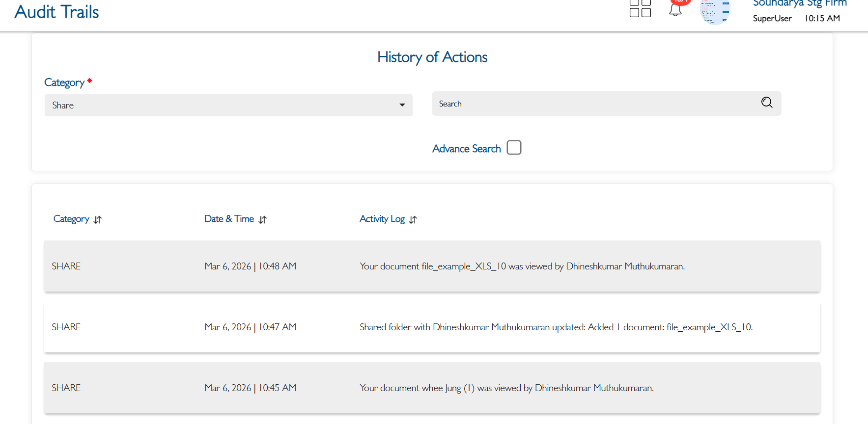This screenshot has width=868, height=424.
Task: Click the Date & Time column header
Action: [229, 219]
